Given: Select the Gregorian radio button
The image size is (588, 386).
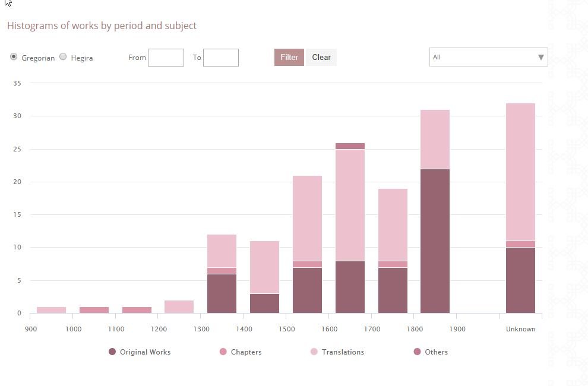Looking at the screenshot, I should point(14,57).
